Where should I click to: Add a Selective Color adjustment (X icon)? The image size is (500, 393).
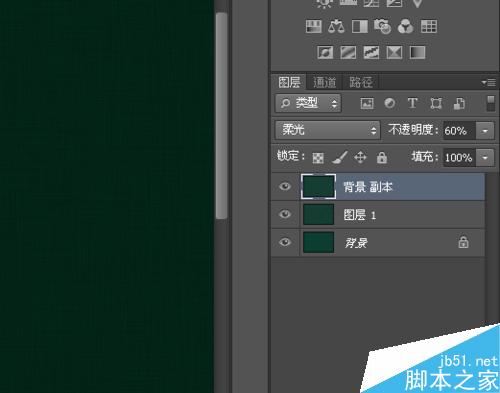tap(394, 52)
